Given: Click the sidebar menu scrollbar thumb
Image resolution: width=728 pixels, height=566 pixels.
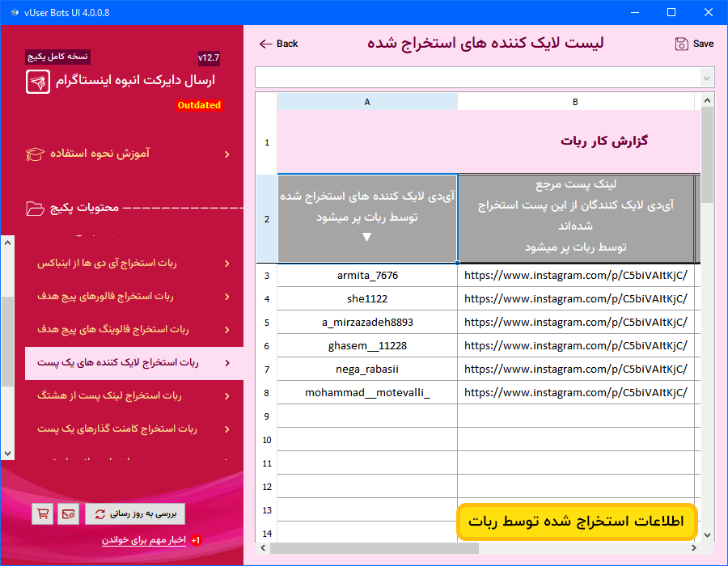Looking at the screenshot, I should (7, 341).
